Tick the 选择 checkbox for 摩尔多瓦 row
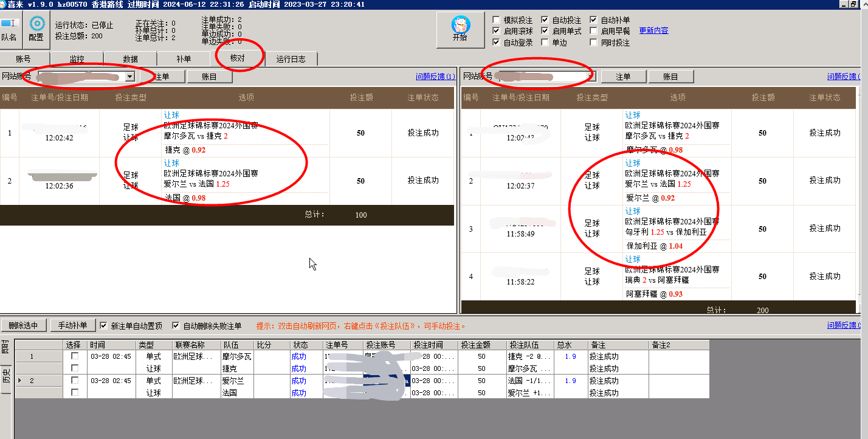Image resolution: width=868 pixels, height=439 pixels. 75,356
